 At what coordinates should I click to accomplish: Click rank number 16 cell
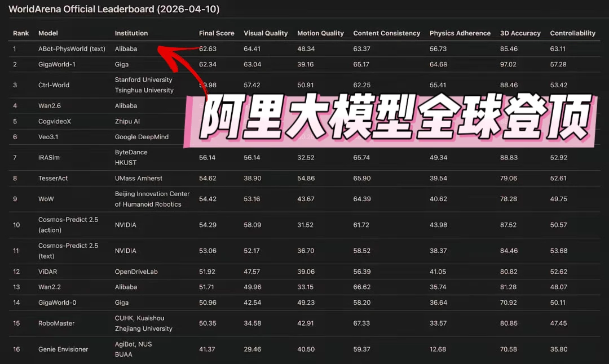tap(16, 349)
